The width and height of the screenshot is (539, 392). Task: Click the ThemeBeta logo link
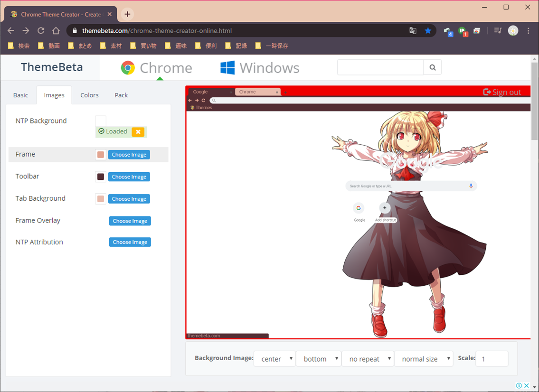(x=52, y=67)
